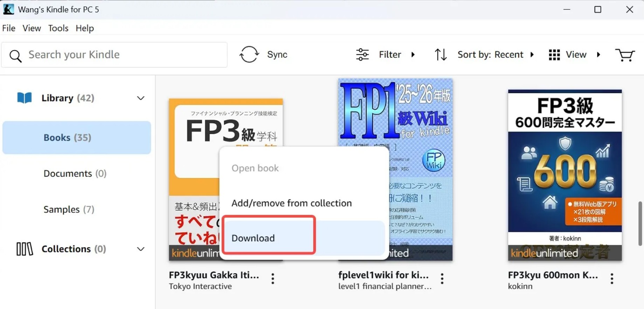Click Sort by: Recent label
The width and height of the screenshot is (644, 309).
490,55
